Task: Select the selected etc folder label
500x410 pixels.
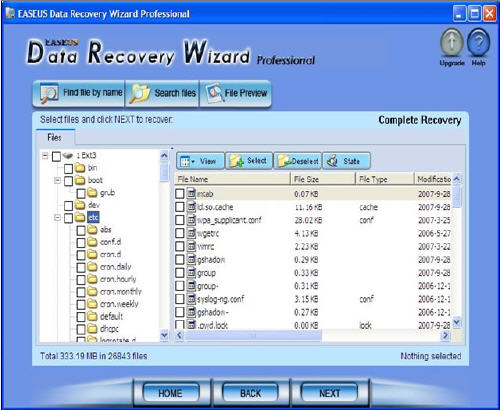Action: [93, 218]
